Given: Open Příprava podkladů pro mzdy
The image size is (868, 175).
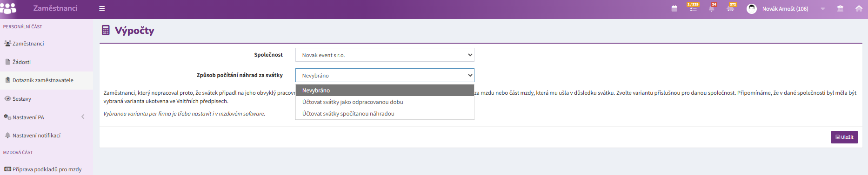Looking at the screenshot, I should 47,169.
